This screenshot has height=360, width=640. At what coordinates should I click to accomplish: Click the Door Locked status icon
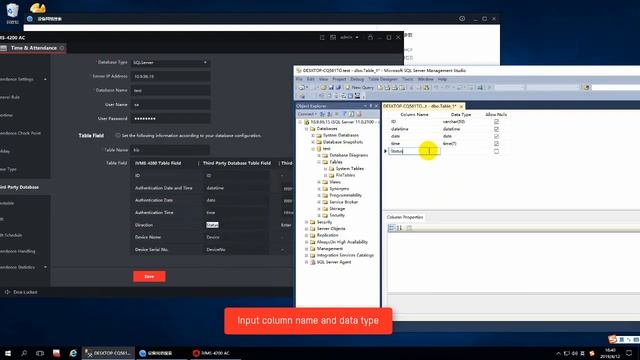click(x=7, y=292)
